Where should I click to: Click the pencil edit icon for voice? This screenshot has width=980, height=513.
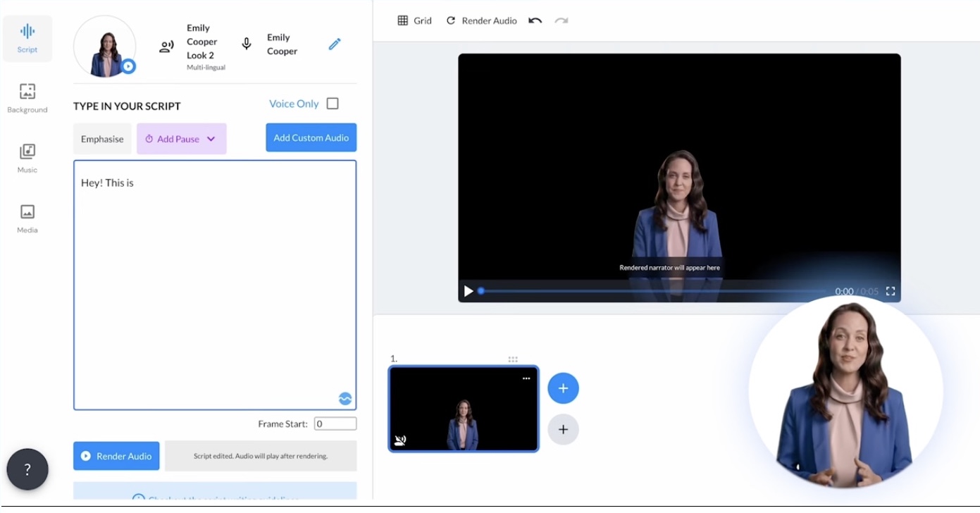tap(335, 44)
